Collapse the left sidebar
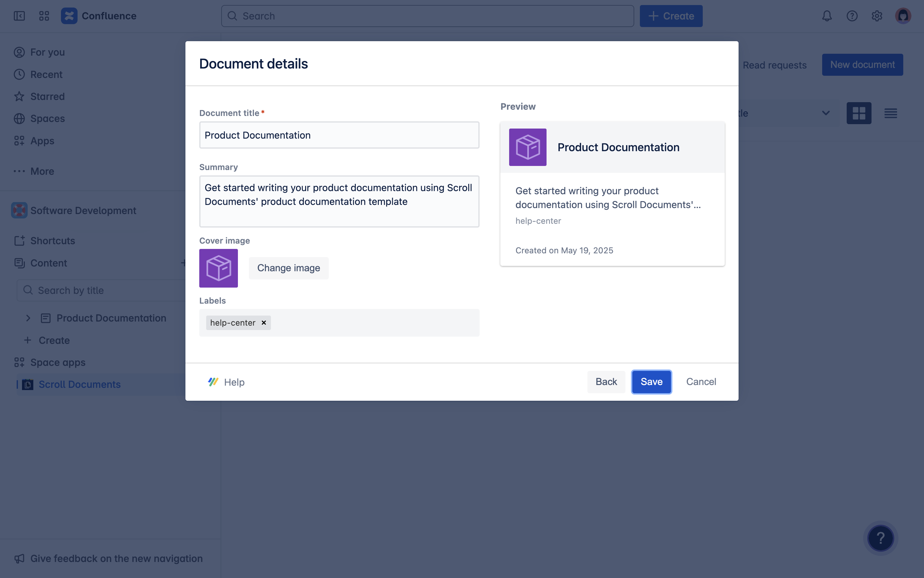 pyautogui.click(x=19, y=16)
